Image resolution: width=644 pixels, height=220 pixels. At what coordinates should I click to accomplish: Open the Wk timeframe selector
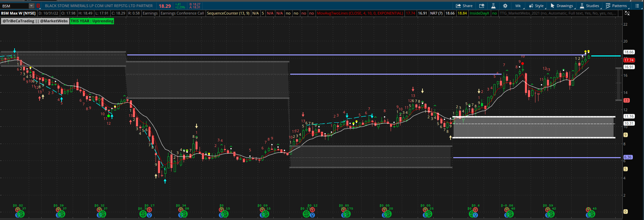[519, 6]
